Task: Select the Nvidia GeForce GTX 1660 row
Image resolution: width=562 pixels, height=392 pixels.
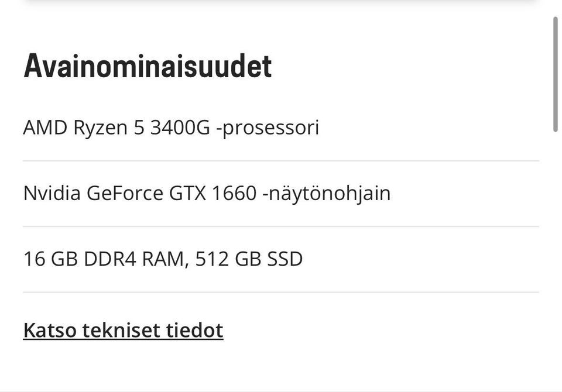Action: coord(207,193)
